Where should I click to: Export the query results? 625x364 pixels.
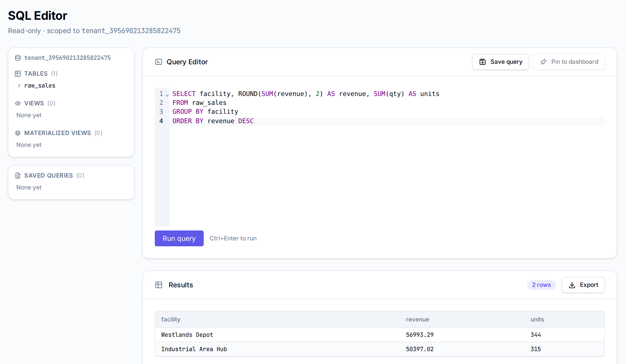tap(583, 285)
